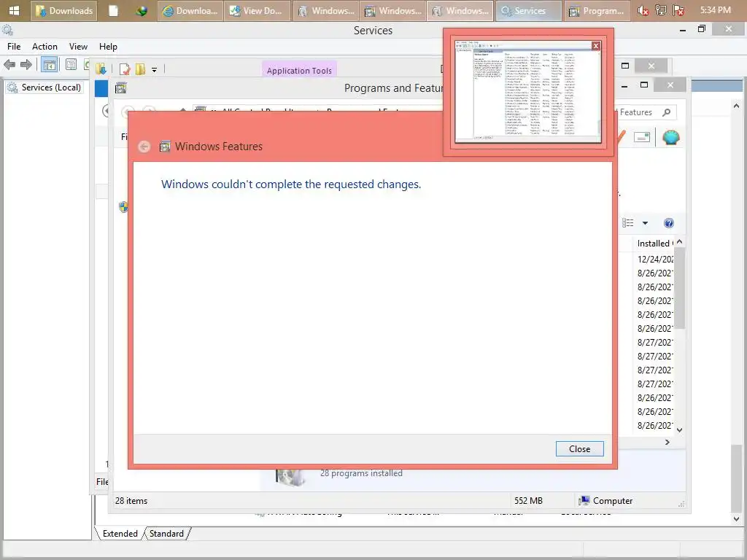
Task: Switch to Program... taskbar button
Action: click(597, 10)
